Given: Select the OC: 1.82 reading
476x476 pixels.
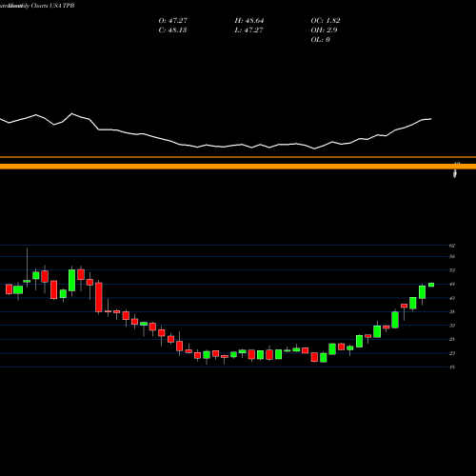Looking at the screenshot, I should (x=326, y=21).
